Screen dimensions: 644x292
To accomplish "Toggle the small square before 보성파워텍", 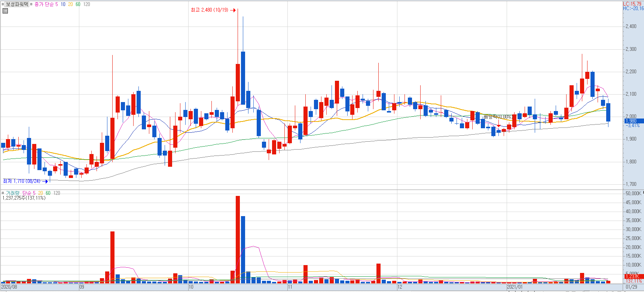I will 3,4.
